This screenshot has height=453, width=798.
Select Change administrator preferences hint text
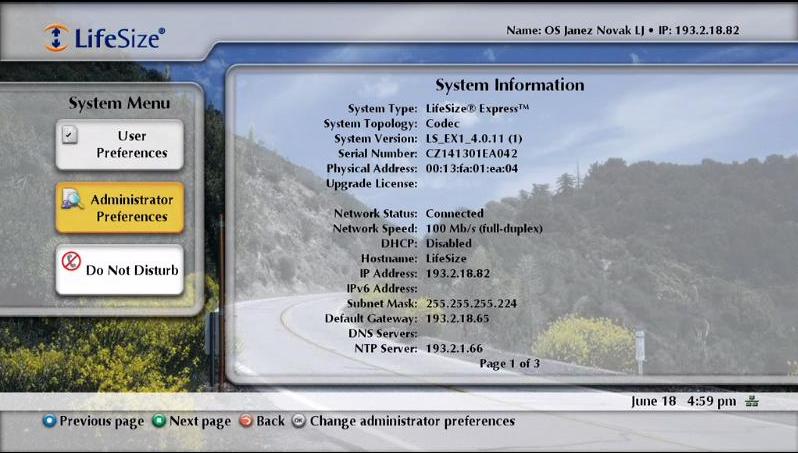tap(412, 421)
